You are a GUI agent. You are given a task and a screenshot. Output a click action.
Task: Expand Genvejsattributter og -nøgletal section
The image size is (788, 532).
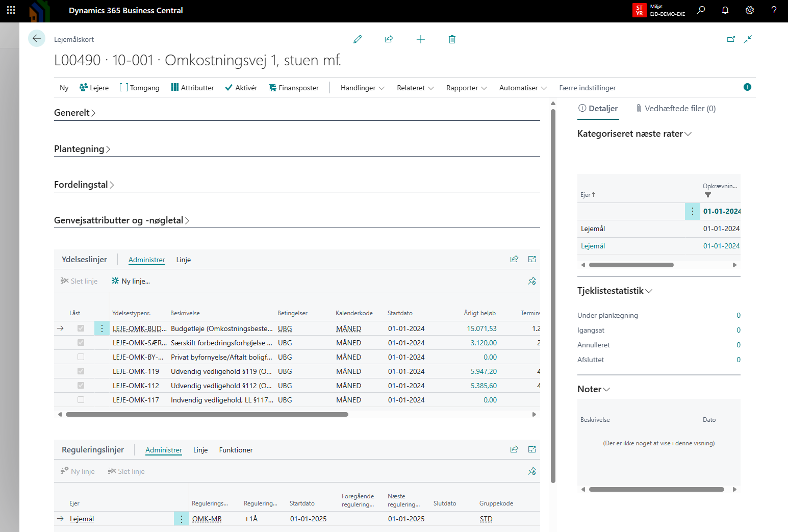[x=122, y=220]
